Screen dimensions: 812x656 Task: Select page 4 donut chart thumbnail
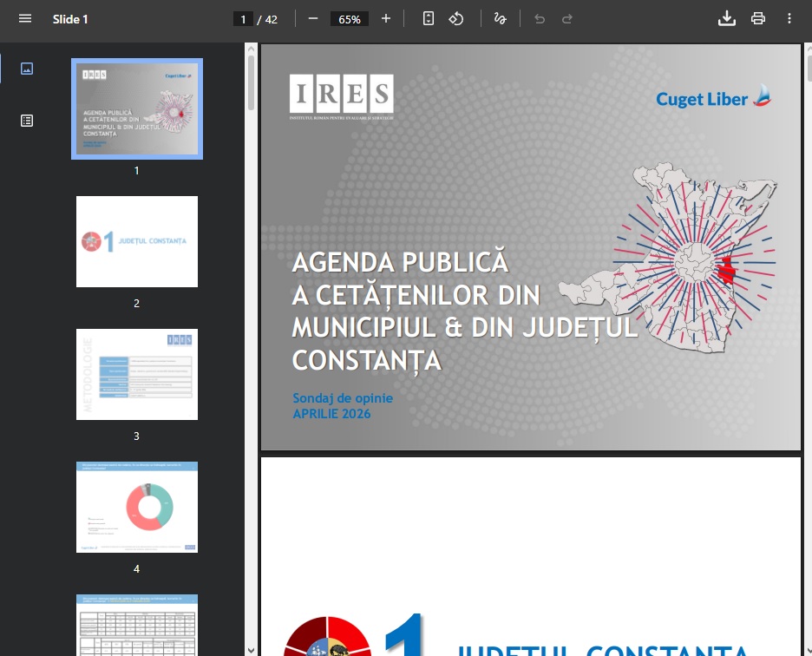(x=137, y=507)
